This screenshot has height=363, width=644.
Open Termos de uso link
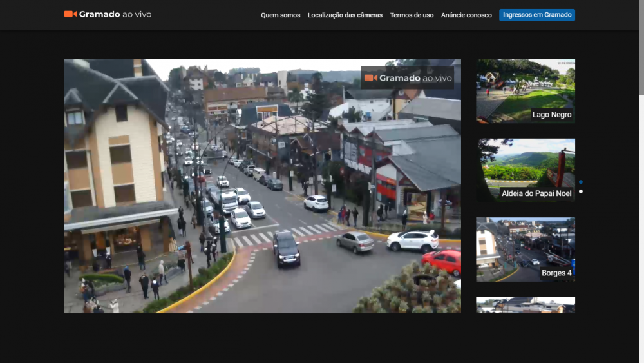[412, 15]
